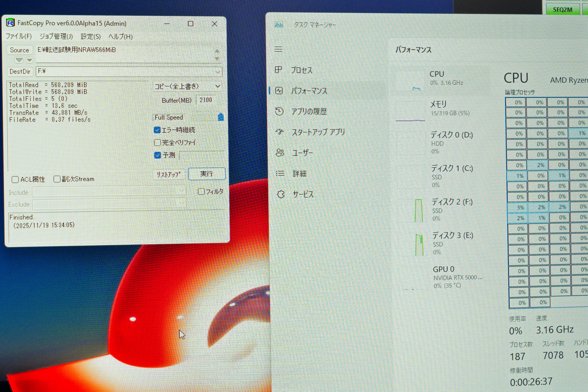Click the Buffer(MB) value field
The height and width of the screenshot is (392, 588).
[206, 100]
